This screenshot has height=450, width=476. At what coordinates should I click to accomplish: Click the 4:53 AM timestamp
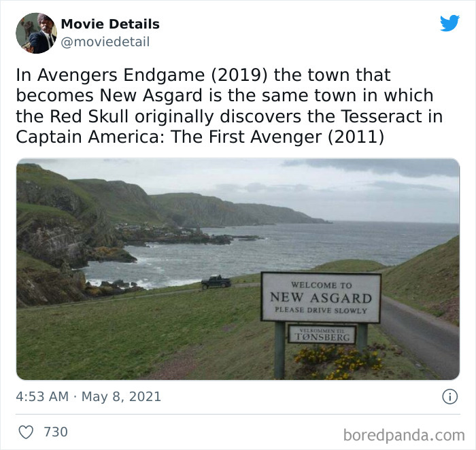[42, 396]
